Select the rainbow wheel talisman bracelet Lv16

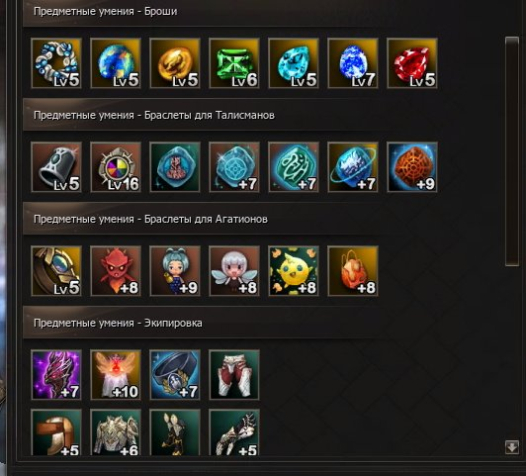(116, 167)
